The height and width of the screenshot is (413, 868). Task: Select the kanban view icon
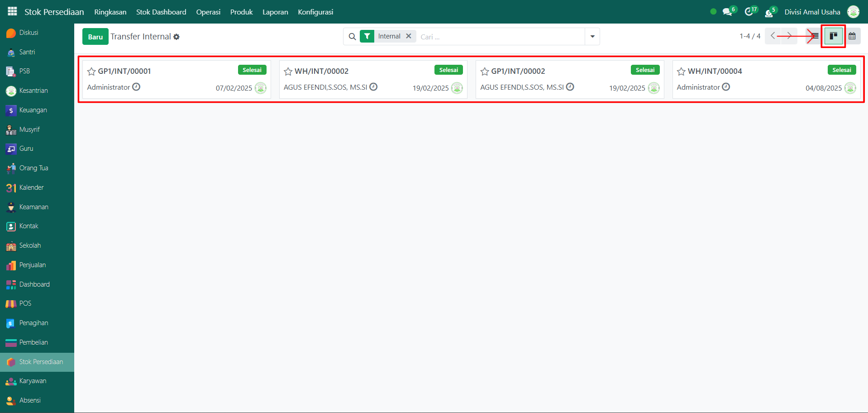tap(833, 36)
